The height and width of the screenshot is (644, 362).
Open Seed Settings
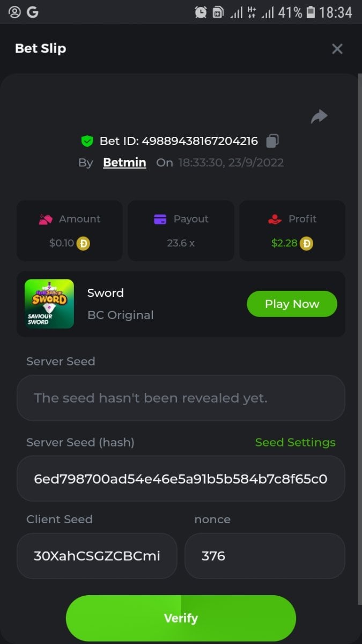pos(295,442)
